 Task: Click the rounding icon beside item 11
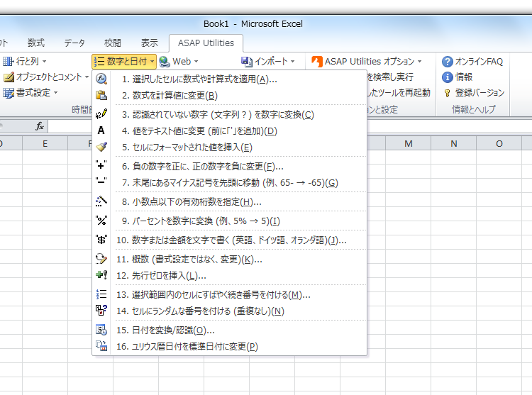pos(101,259)
